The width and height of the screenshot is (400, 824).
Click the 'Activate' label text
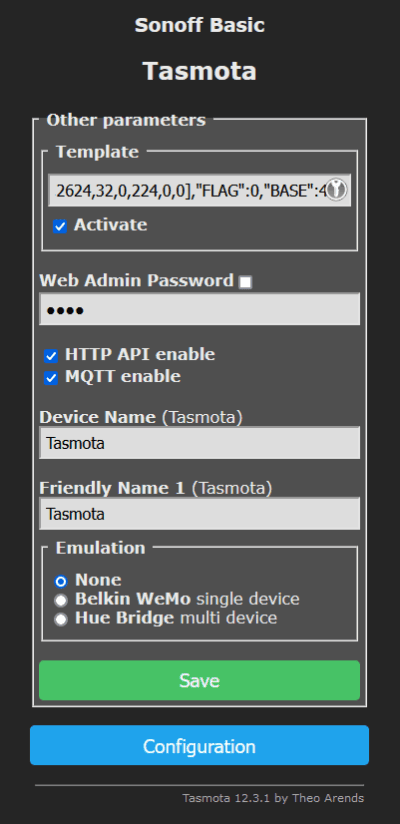pyautogui.click(x=110, y=225)
